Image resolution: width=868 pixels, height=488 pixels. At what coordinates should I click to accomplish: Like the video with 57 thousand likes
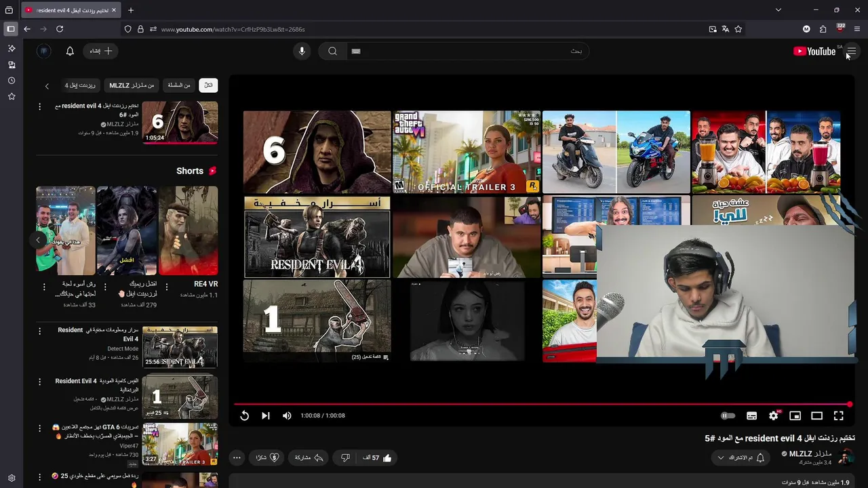[x=377, y=457]
